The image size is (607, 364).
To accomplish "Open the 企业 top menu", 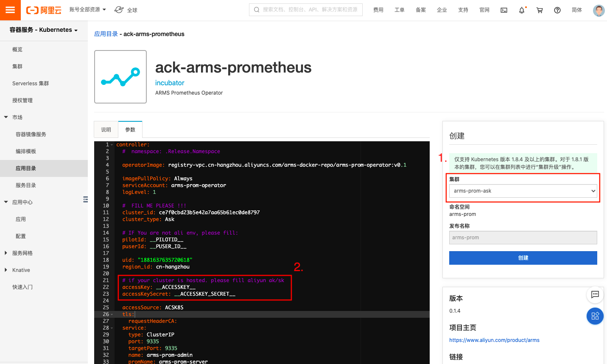I will pos(442,10).
